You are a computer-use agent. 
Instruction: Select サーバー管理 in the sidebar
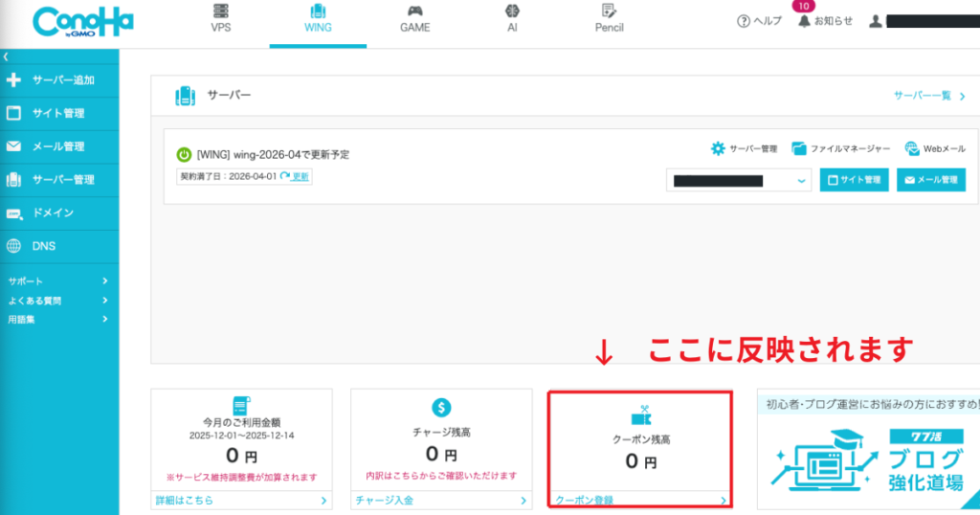coord(59,180)
